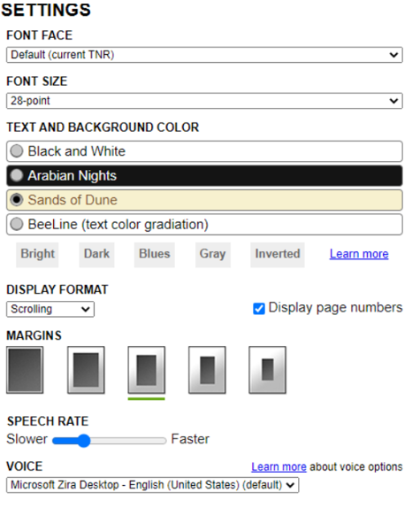Viewport: 420px width, 508px height.
Task: Choose the second narrow-margin icon
Action: tap(86, 370)
